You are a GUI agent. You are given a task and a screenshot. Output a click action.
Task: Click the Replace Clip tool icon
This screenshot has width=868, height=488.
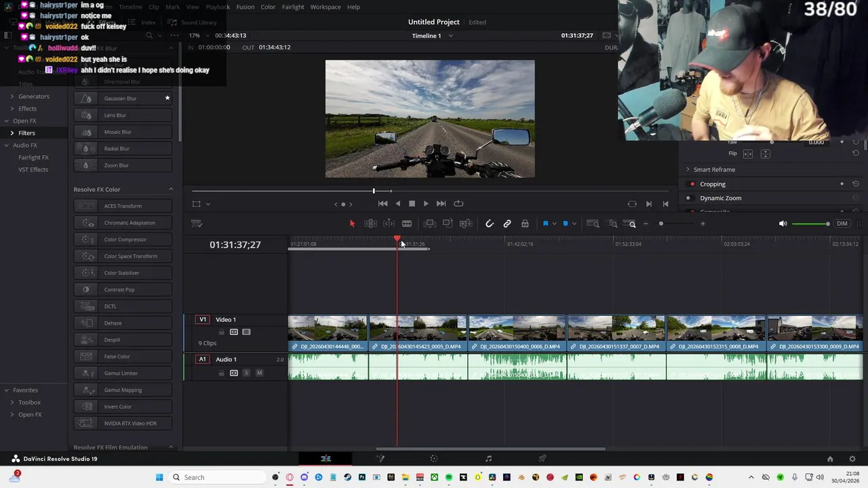click(x=465, y=224)
